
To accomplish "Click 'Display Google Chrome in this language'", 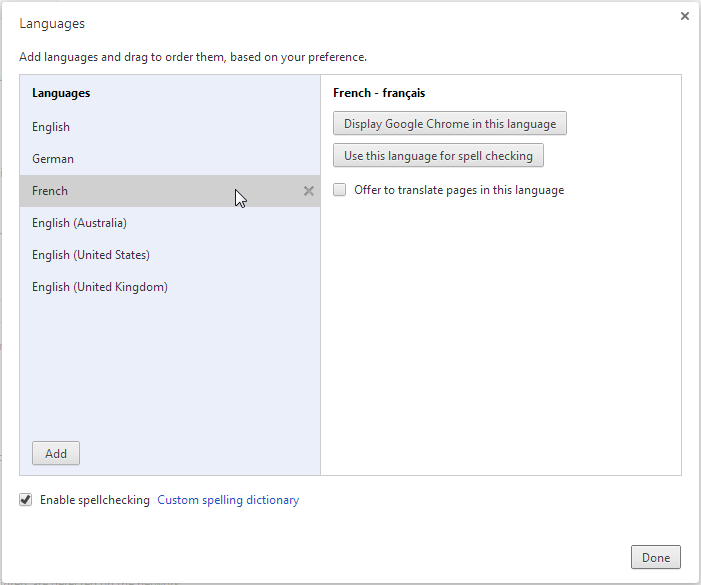I will point(450,124).
